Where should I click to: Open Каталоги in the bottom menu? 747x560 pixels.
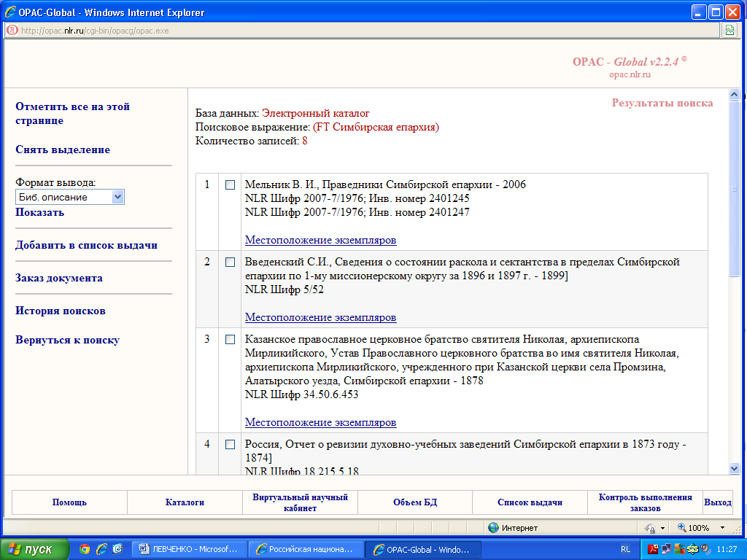click(185, 502)
